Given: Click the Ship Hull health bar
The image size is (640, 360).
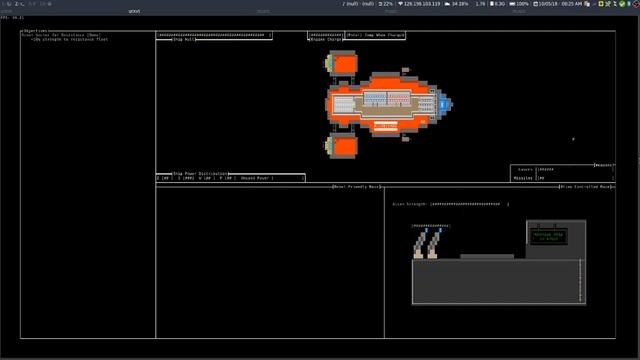Looking at the screenshot, I should tap(214, 35).
